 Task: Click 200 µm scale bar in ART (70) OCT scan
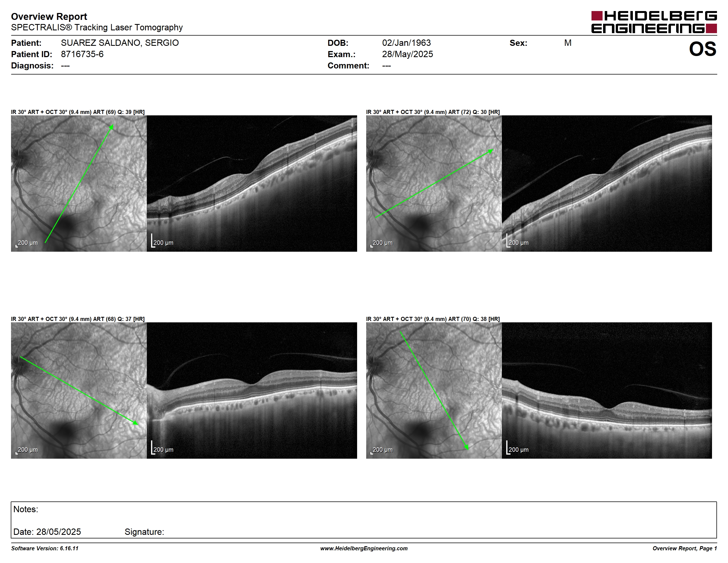(x=517, y=448)
